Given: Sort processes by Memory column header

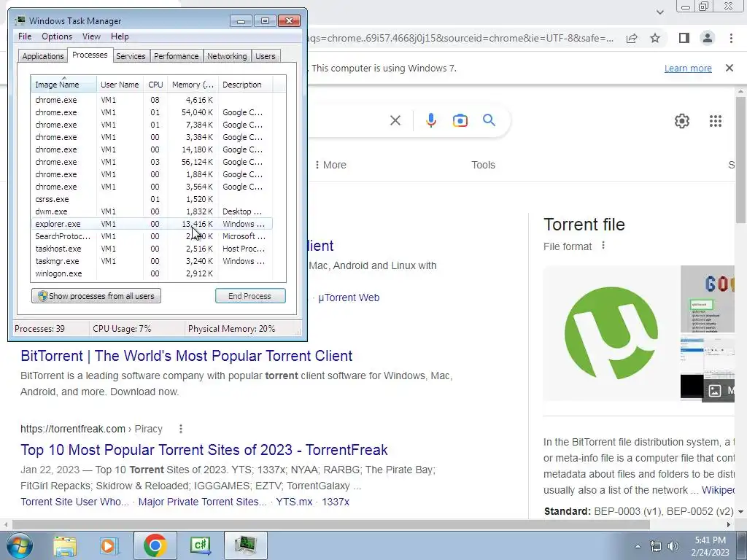Looking at the screenshot, I should [x=193, y=85].
